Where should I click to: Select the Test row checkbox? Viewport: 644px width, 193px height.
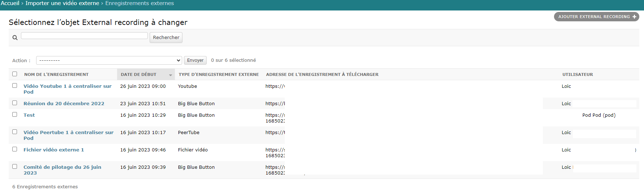pyautogui.click(x=15, y=115)
